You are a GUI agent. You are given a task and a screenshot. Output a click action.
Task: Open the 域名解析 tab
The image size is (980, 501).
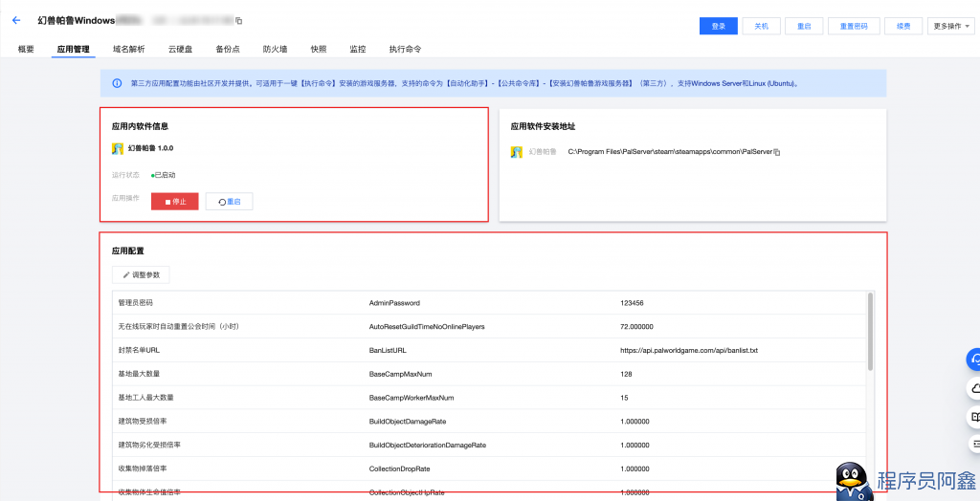point(128,49)
